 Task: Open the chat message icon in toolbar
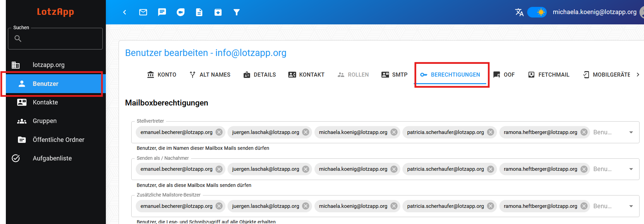(x=162, y=12)
